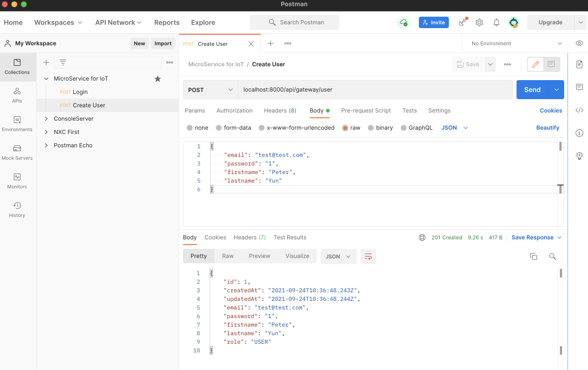Open collections more options ellipsis
Image resolution: width=588 pixels, height=370 pixels.
170,62
